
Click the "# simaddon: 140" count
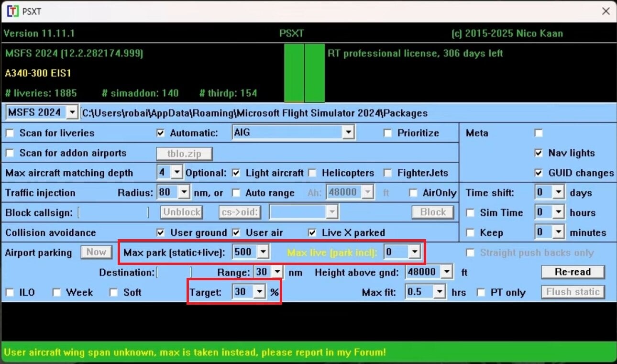pyautogui.click(x=140, y=93)
